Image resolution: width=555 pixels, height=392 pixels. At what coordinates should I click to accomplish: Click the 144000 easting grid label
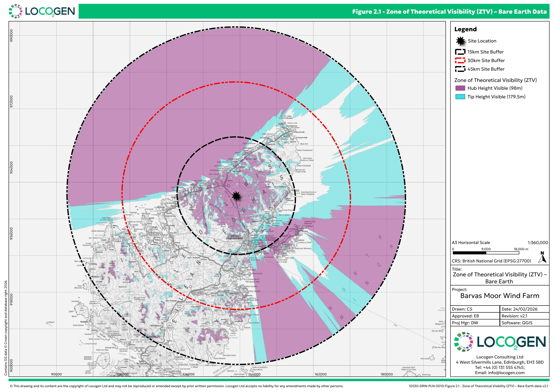point(255,374)
